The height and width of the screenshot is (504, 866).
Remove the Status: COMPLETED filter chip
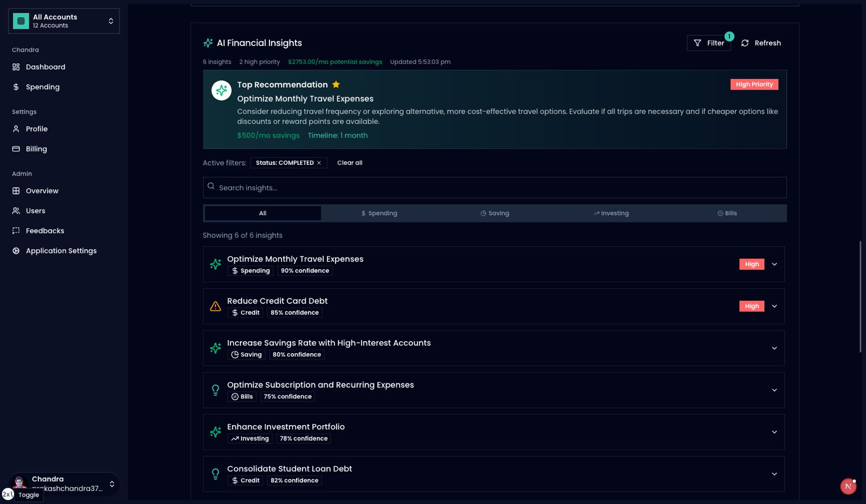[x=319, y=163]
